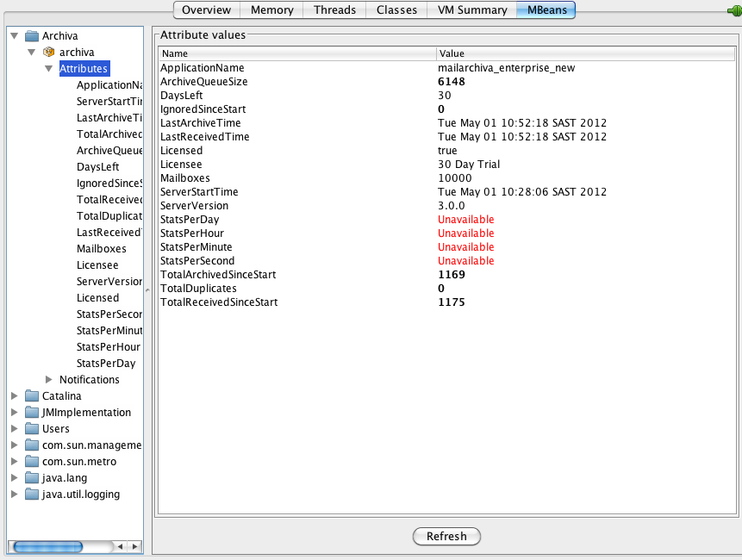Expand the Users domain

pos(14,428)
